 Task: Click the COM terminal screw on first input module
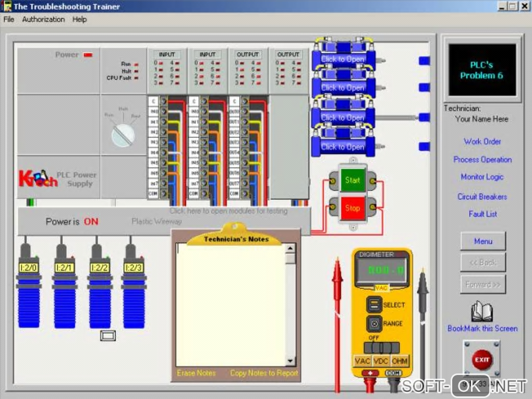click(164, 194)
